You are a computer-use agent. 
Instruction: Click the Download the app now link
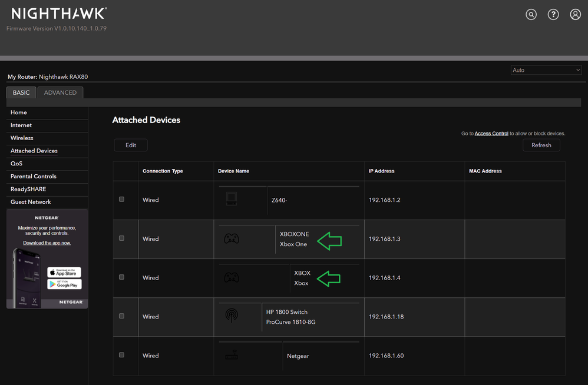click(x=47, y=243)
